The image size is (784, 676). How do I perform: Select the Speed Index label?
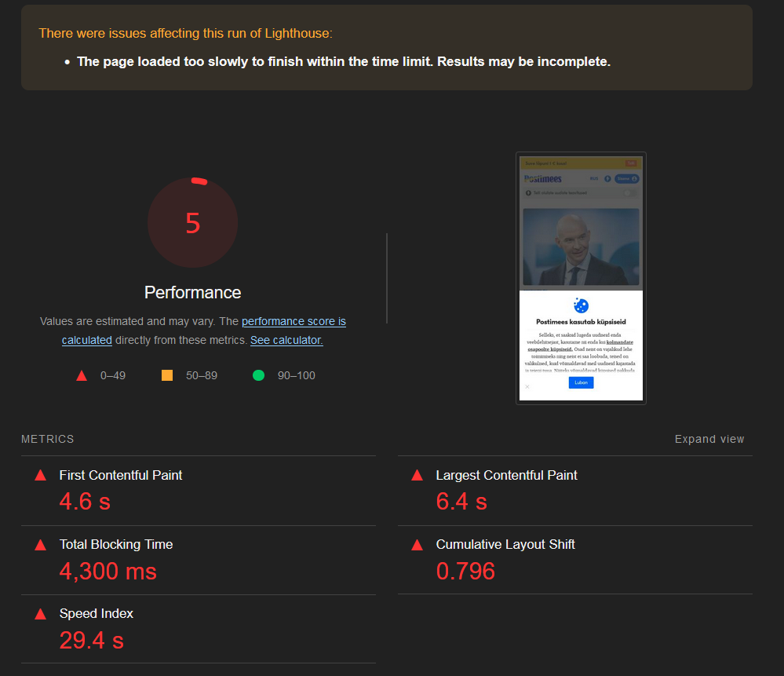tap(97, 613)
